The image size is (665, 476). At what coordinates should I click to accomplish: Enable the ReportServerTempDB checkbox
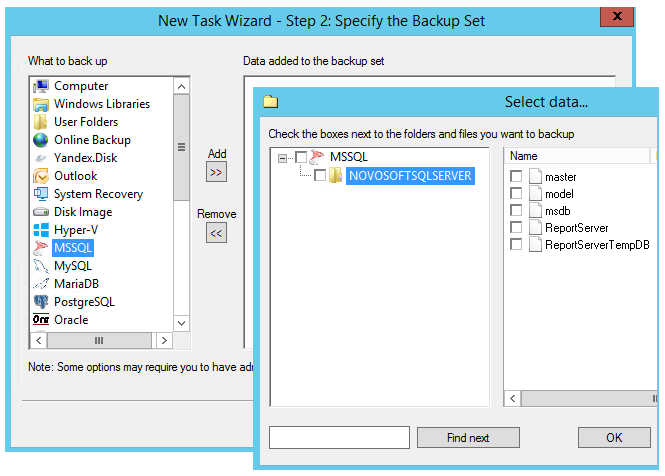[516, 244]
